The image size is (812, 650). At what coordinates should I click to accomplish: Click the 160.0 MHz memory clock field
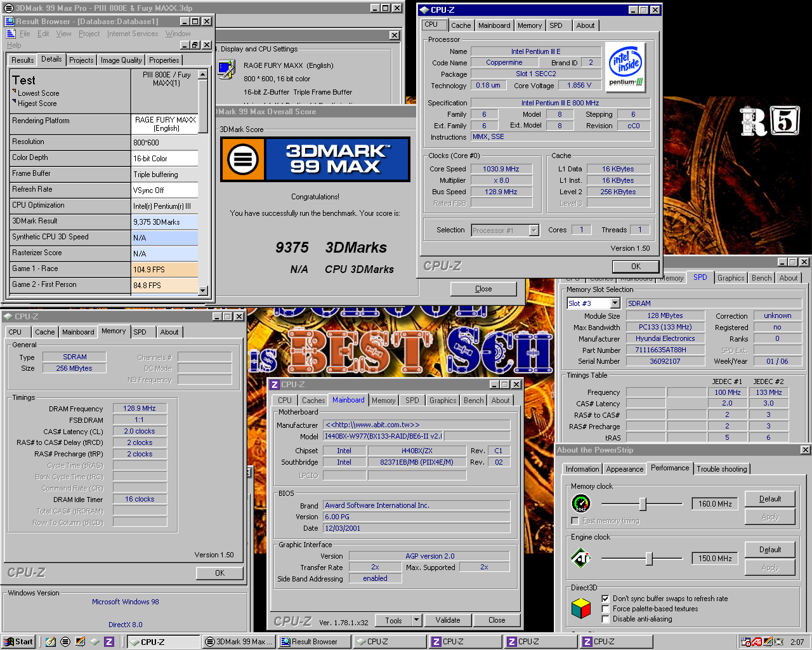coord(715,504)
